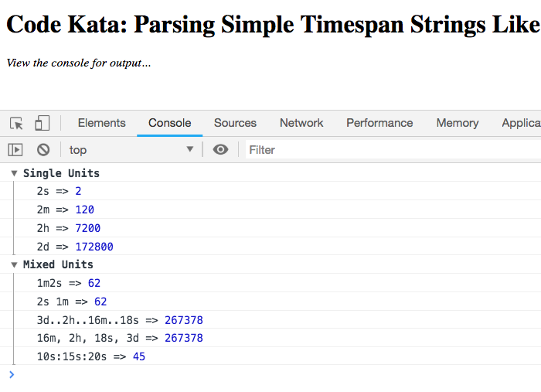Toggle the device toolbar icon
Viewport: 541px width, 392px height.
pos(43,123)
